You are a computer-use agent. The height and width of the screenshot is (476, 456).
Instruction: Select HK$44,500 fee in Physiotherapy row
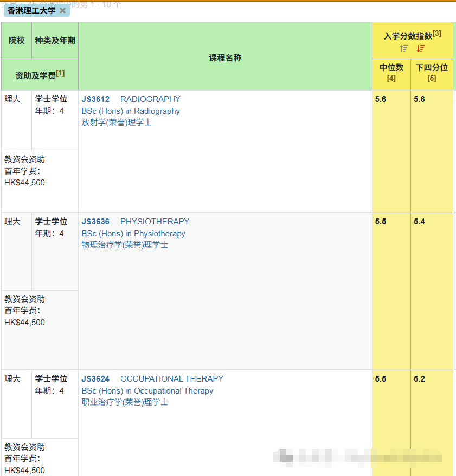tap(24, 323)
